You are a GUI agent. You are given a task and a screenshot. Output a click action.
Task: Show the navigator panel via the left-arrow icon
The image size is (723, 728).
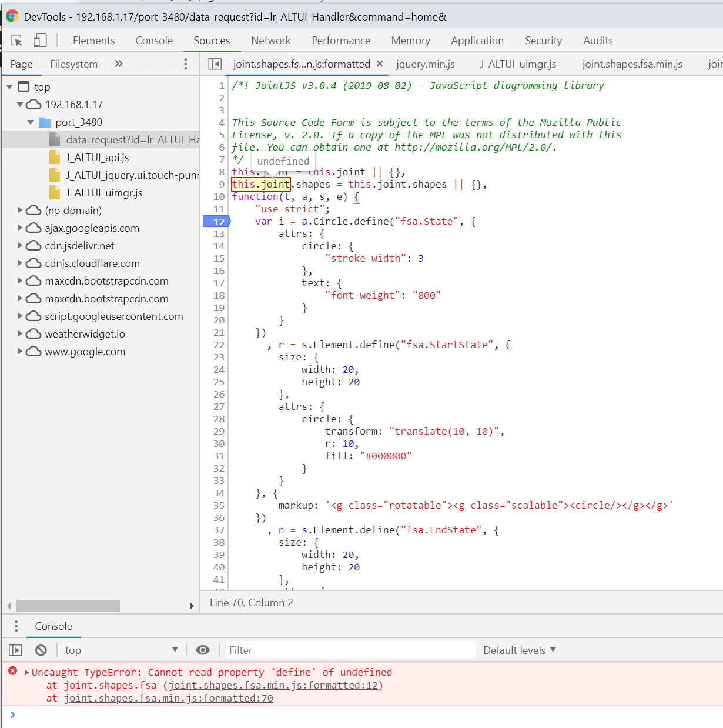[x=215, y=64]
